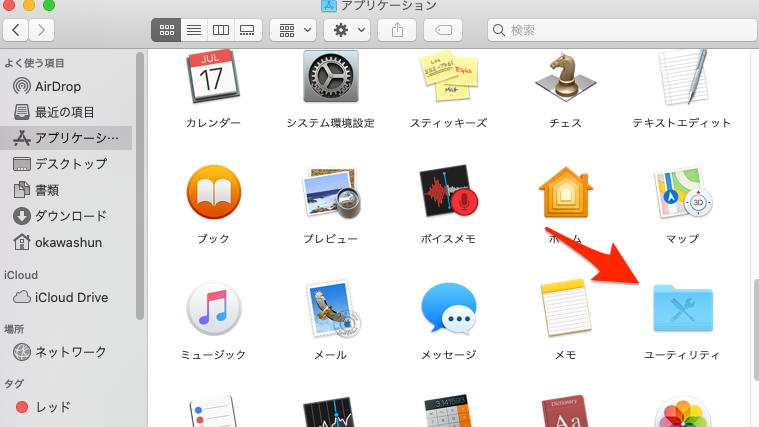759x427 pixels.
Task: Open the Messages app icon
Action: [x=449, y=308]
